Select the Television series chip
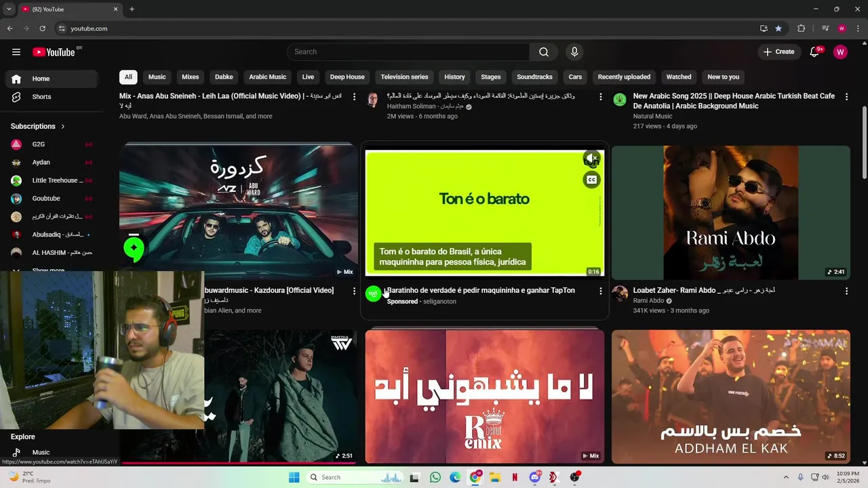The height and width of the screenshot is (488, 868). tap(404, 77)
